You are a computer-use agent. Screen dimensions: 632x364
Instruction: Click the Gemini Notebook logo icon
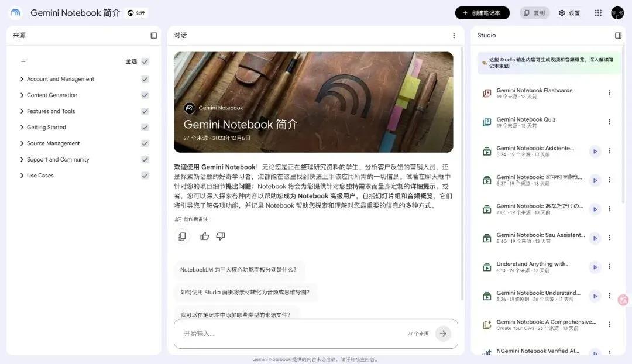point(15,13)
